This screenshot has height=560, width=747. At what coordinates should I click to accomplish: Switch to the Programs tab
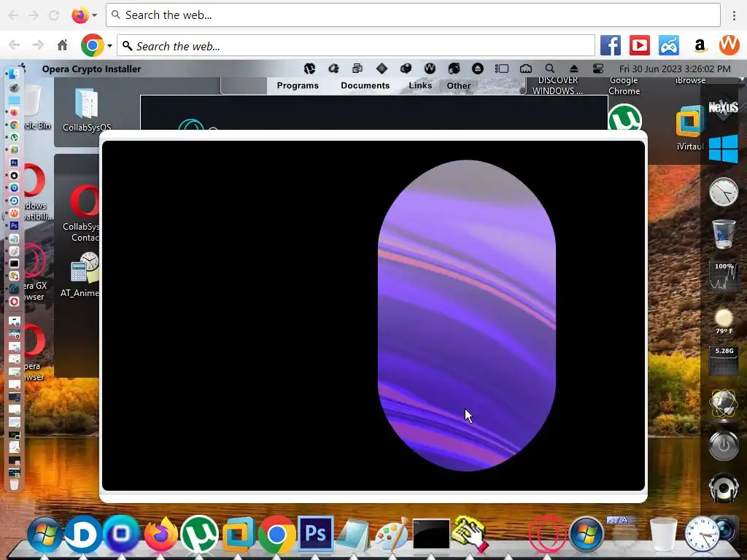tap(298, 86)
